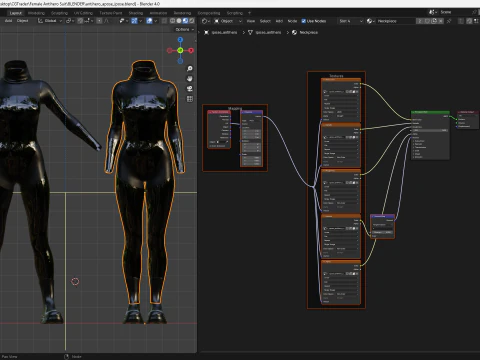Click the Neckpiece material breadcrumb icon
This screenshot has width=480, height=360.
[294, 32]
